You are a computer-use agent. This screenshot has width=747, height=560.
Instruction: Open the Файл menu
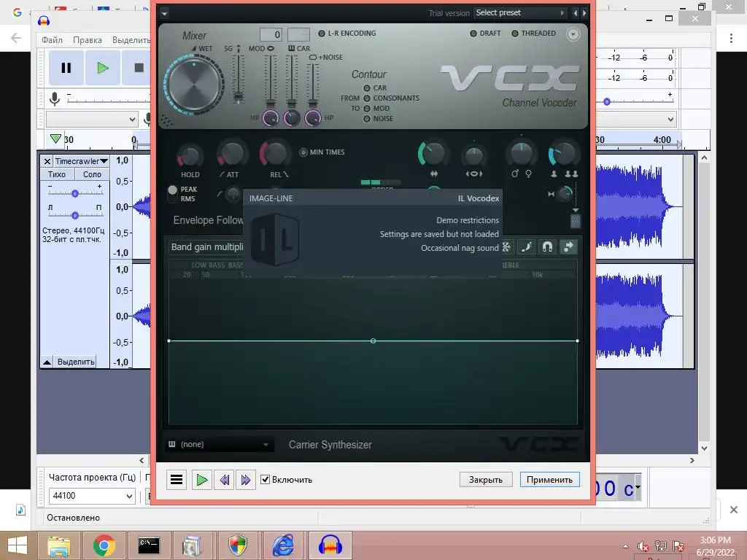(x=52, y=40)
